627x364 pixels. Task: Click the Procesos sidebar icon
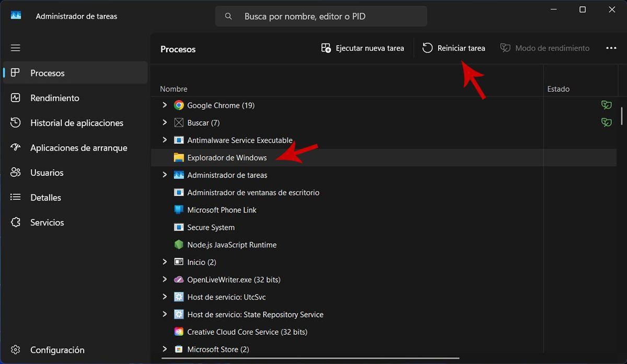[16, 73]
